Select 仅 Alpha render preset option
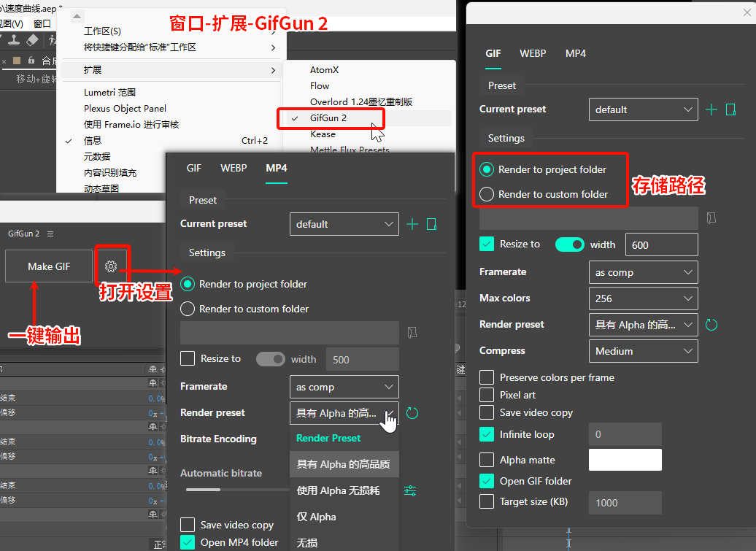Image resolution: width=756 pixels, height=551 pixels. pos(344,517)
